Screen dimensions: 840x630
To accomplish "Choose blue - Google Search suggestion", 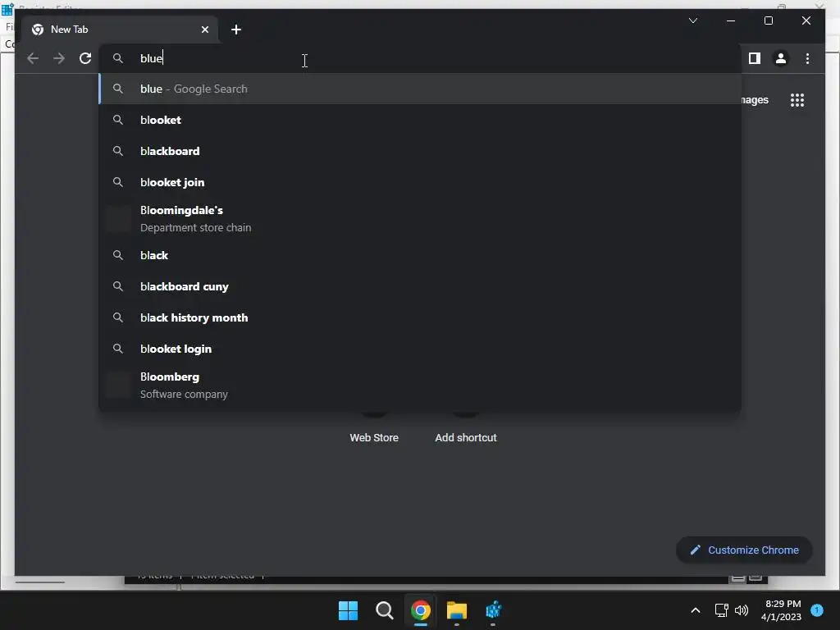I will (x=421, y=89).
